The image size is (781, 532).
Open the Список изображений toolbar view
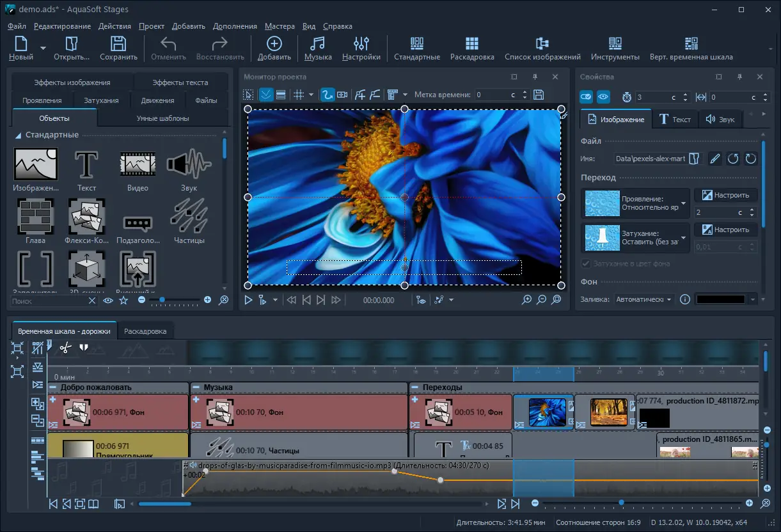pyautogui.click(x=542, y=48)
